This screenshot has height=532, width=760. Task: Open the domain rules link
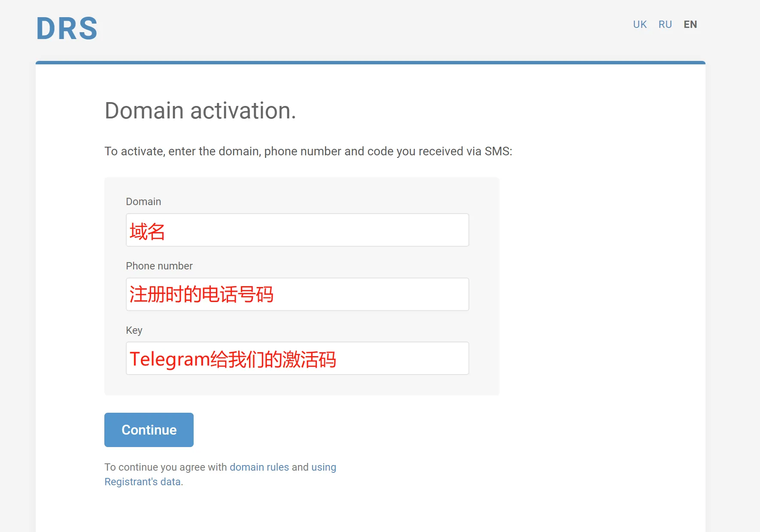point(259,467)
